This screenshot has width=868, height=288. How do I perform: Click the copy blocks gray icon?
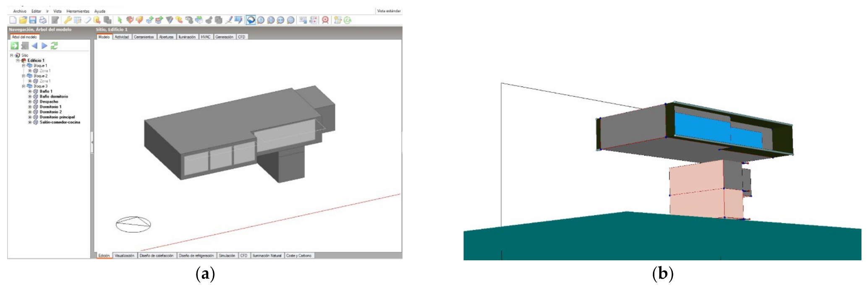(x=107, y=20)
